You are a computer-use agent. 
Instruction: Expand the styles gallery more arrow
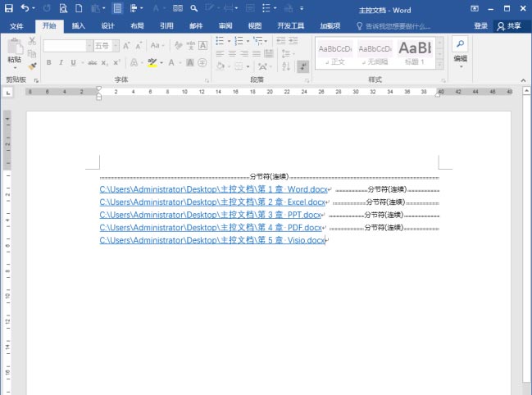point(440,65)
